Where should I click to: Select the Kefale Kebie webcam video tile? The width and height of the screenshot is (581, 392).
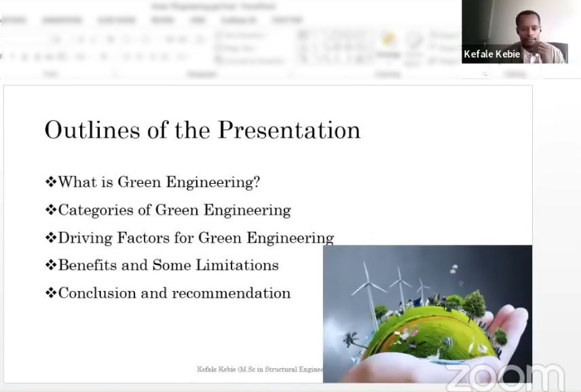(514, 32)
